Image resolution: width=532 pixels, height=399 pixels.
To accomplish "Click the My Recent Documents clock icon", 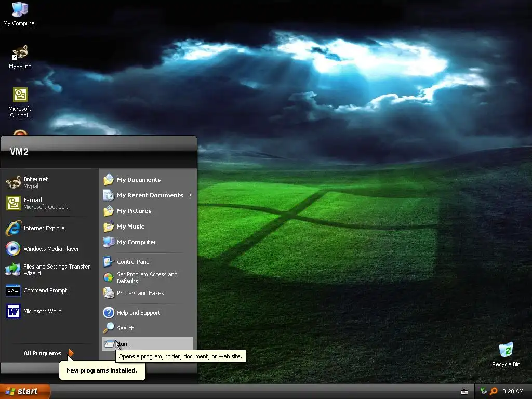I will pyautogui.click(x=109, y=195).
